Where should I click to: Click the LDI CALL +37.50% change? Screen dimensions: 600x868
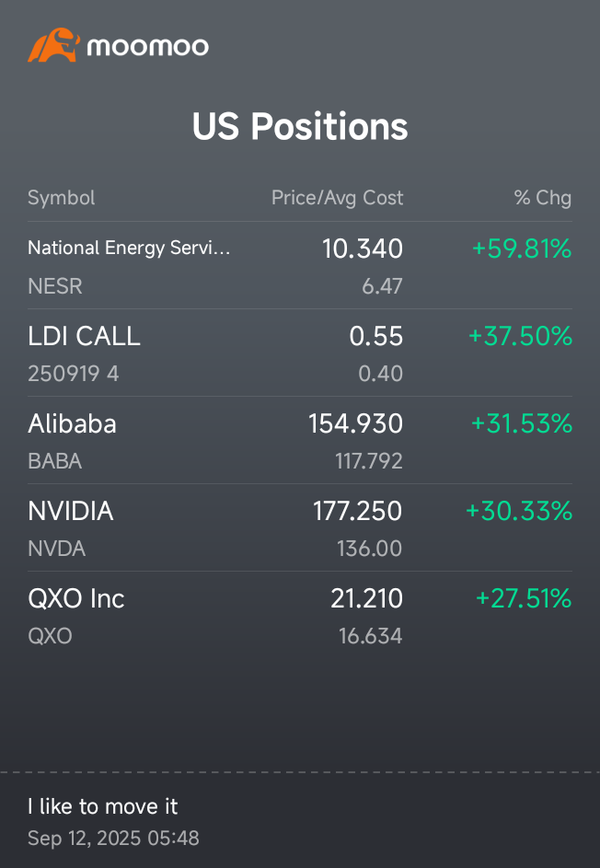520,336
